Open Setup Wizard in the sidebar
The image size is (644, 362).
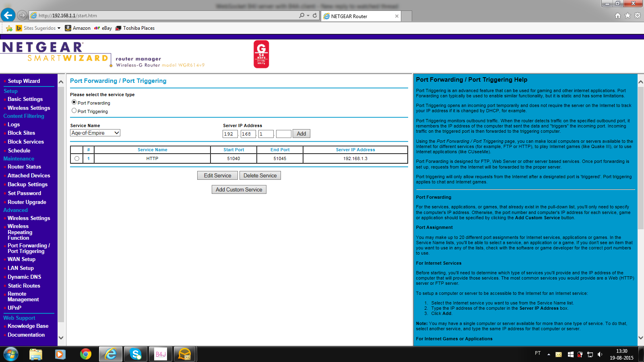pos(24,81)
